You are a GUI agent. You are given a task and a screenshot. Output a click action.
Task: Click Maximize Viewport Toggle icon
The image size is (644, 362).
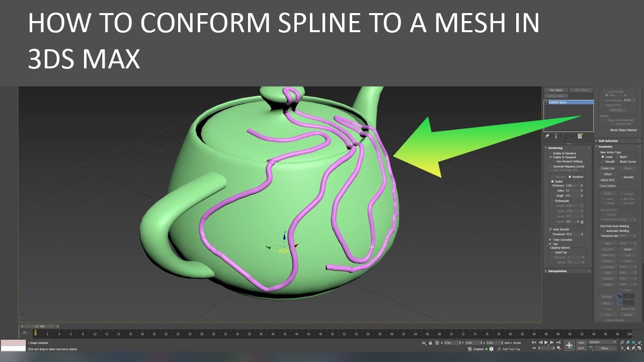[x=639, y=348]
